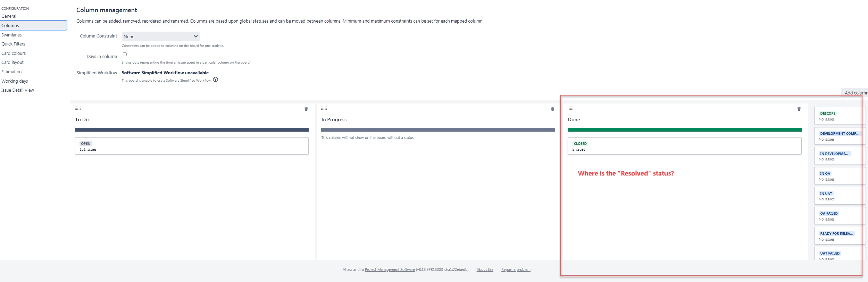Select the IN UAT status card

pyautogui.click(x=840, y=196)
